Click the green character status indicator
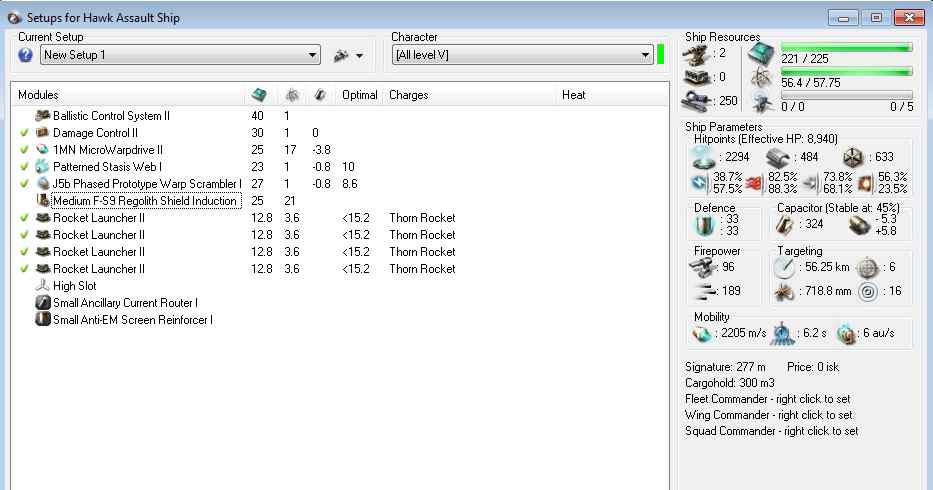 coord(660,55)
